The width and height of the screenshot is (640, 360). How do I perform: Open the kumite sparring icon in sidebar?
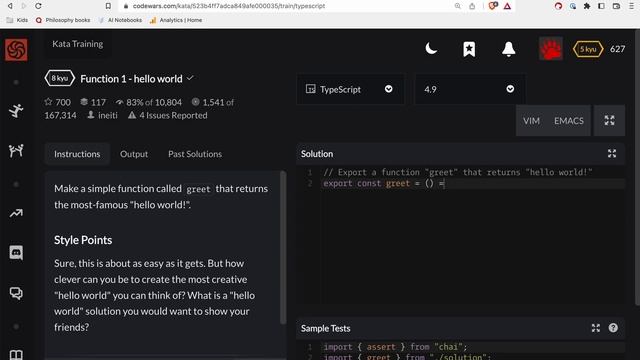pyautogui.click(x=16, y=151)
